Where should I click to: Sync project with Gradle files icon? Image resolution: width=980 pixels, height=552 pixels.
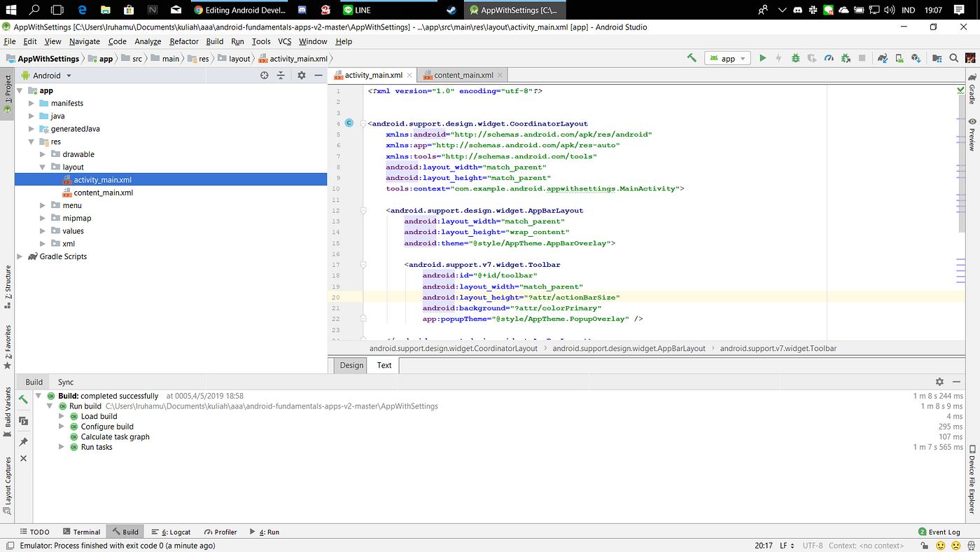tap(883, 58)
